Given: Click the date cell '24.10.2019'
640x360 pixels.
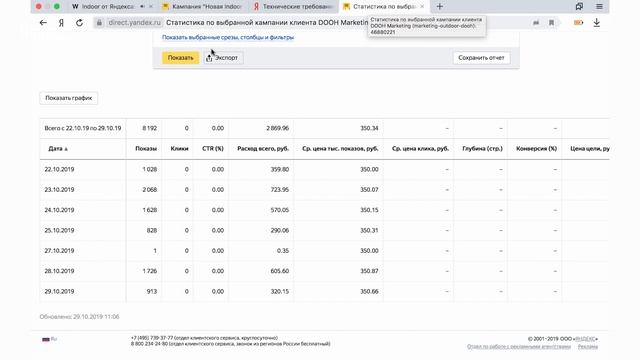Looking at the screenshot, I should 59,210.
